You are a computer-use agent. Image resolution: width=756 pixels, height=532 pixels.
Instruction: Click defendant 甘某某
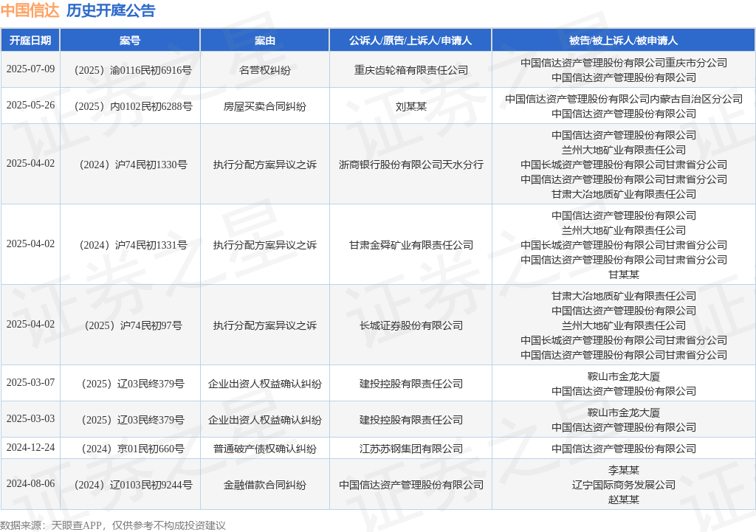pyautogui.click(x=623, y=274)
